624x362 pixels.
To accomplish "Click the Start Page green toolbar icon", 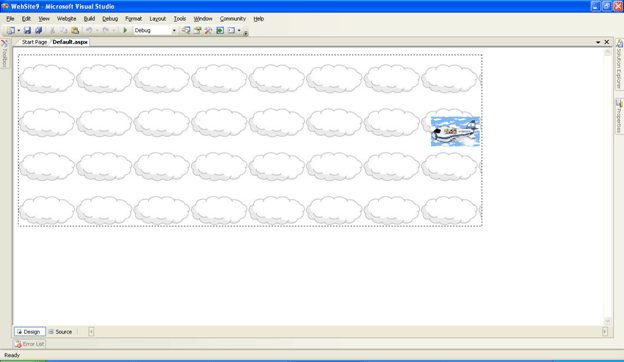I will click(220, 30).
